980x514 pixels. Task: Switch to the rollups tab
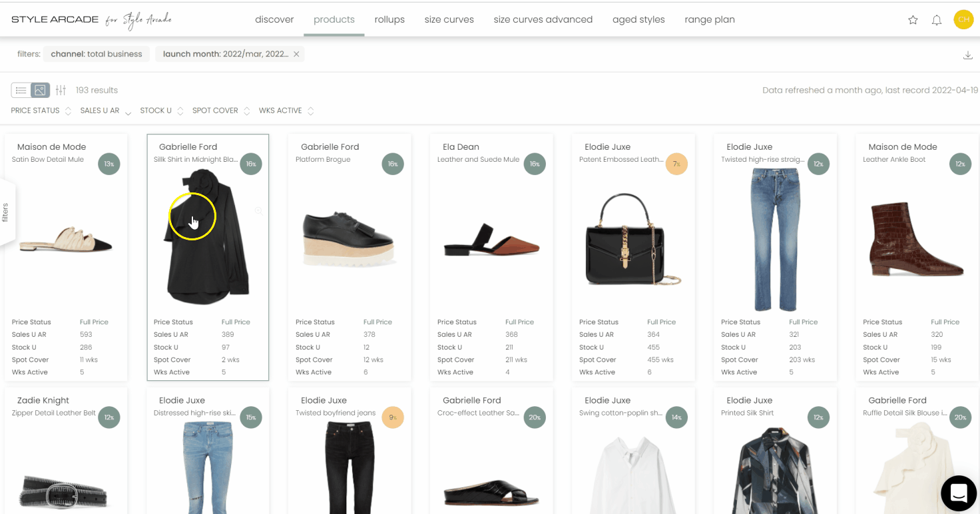click(389, 19)
